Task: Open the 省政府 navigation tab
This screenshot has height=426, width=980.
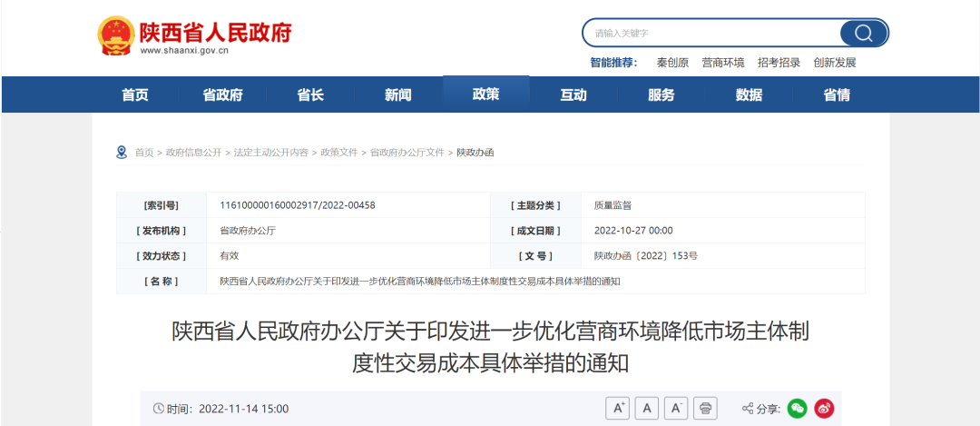Action: tap(222, 95)
